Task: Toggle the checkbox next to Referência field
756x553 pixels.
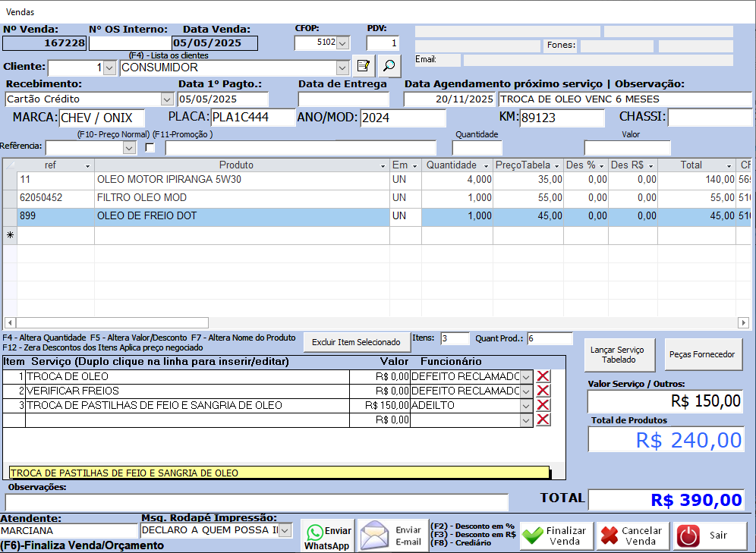Action: tap(150, 148)
